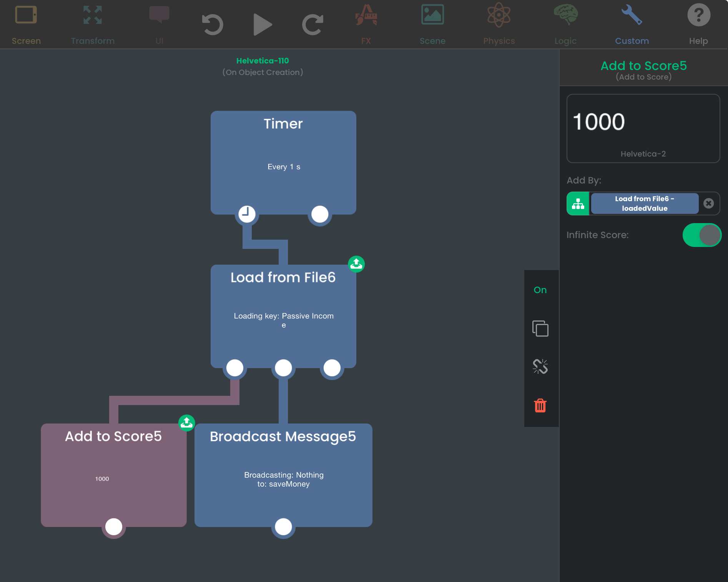This screenshot has height=582, width=728.
Task: Click the Timer right output node
Action: coord(320,214)
